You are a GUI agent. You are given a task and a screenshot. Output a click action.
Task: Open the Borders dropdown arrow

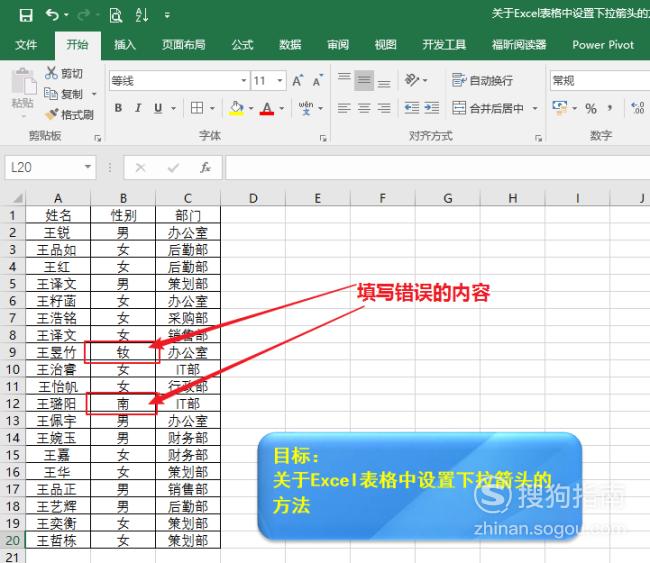click(x=212, y=109)
